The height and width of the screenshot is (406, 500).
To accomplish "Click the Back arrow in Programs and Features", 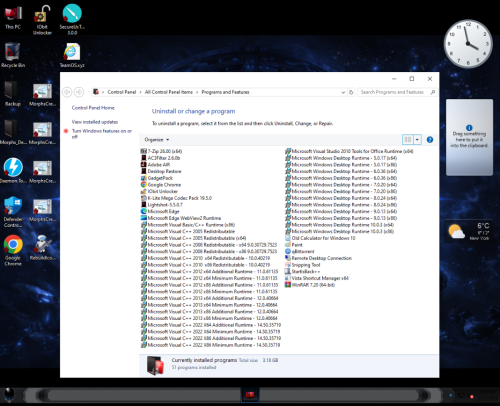I will (67, 92).
